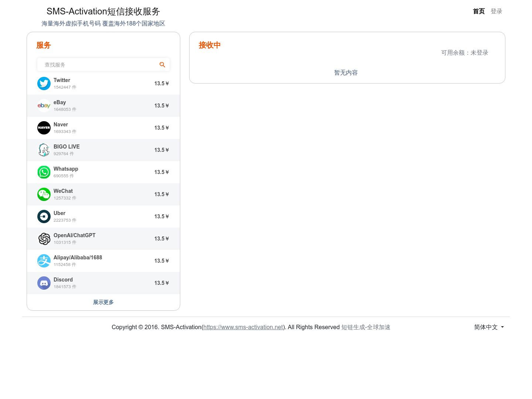This screenshot has width=532, height=399.
Task: Click the 13.5¥ price for Twitter
Action: (x=162, y=83)
